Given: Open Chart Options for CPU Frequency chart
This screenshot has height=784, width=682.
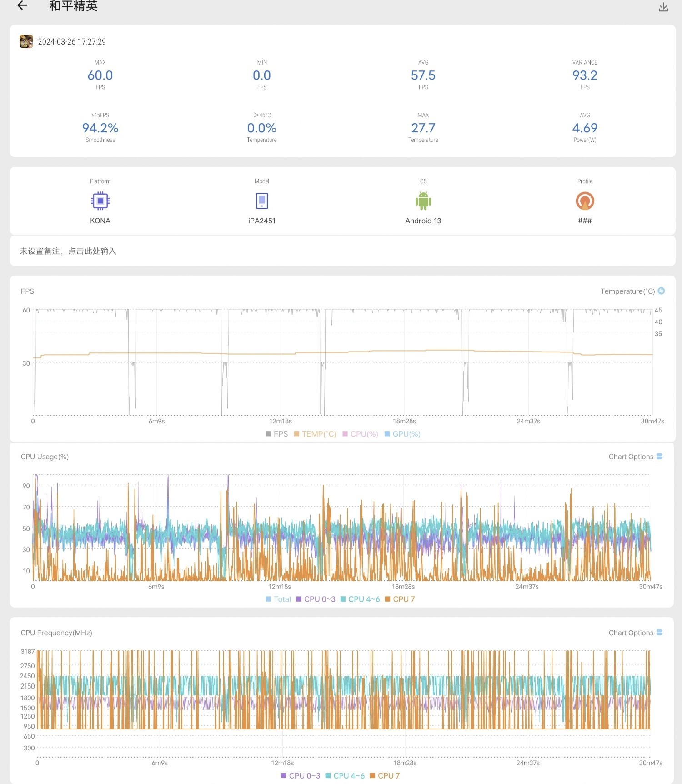Looking at the screenshot, I should pyautogui.click(x=635, y=633).
